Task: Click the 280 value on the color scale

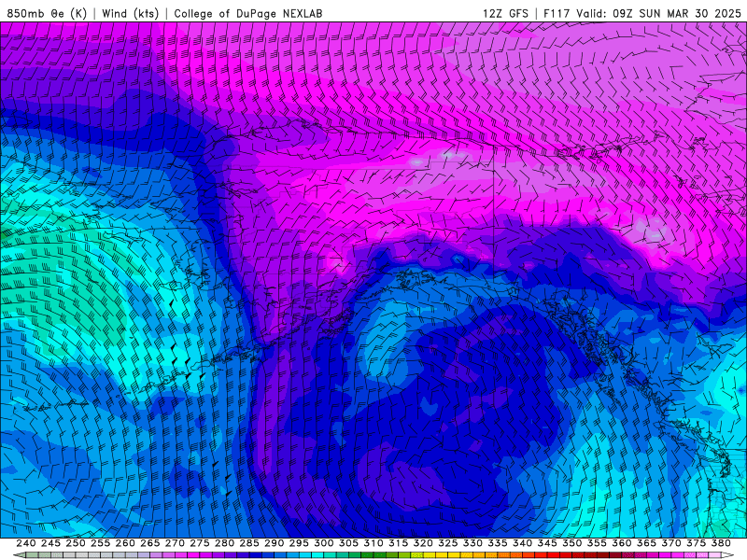Action: 224,543
